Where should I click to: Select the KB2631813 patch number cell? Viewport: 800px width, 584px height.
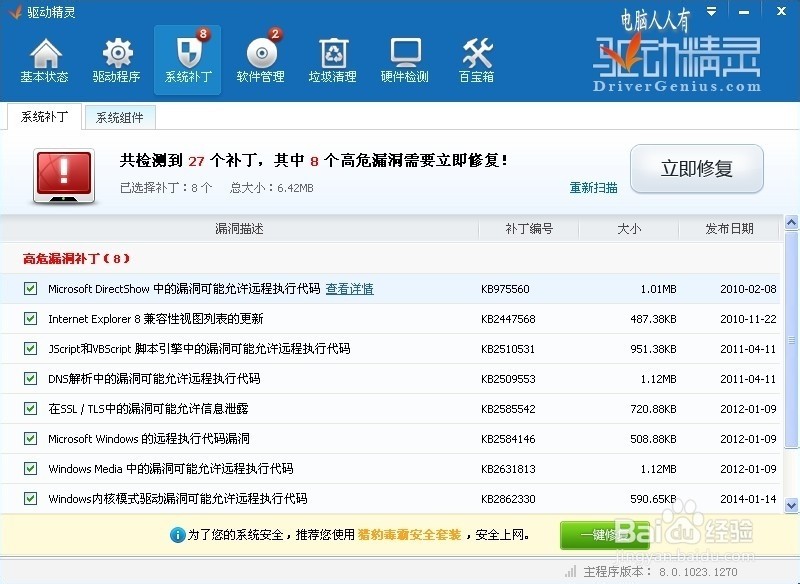[508, 469]
